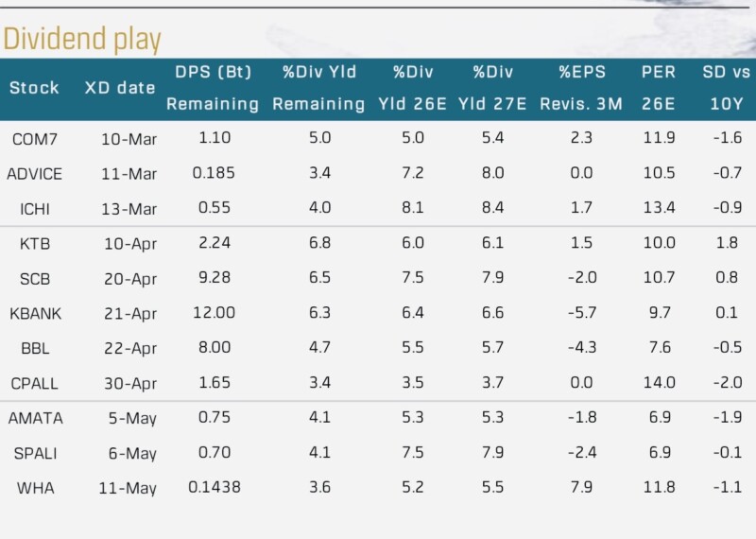Click the SPALI stock name
Image resolution: width=756 pixels, height=539 pixels.
34,453
